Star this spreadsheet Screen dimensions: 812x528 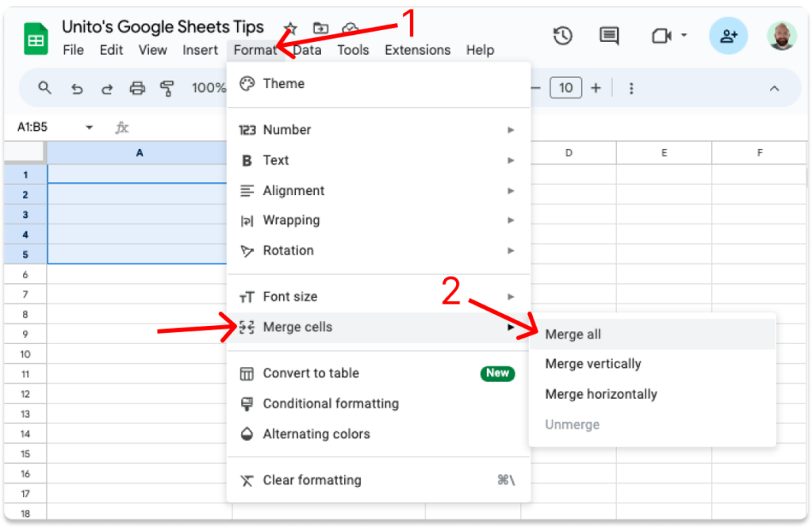tap(290, 27)
